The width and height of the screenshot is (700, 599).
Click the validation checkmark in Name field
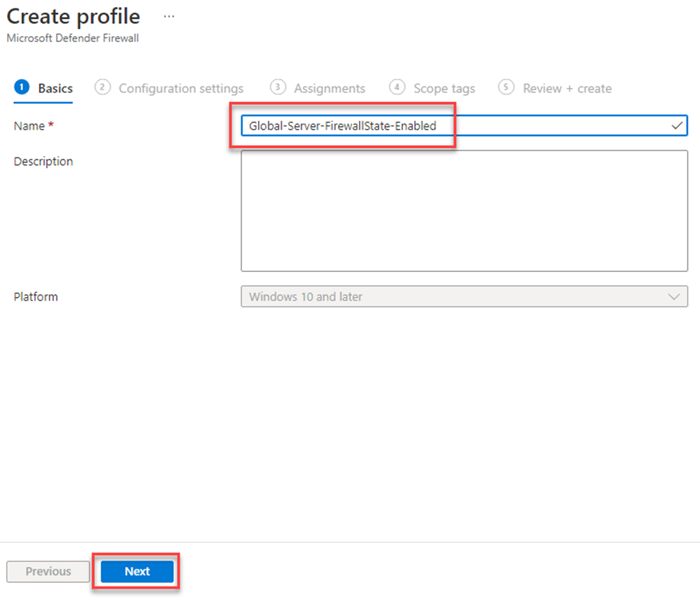click(677, 126)
